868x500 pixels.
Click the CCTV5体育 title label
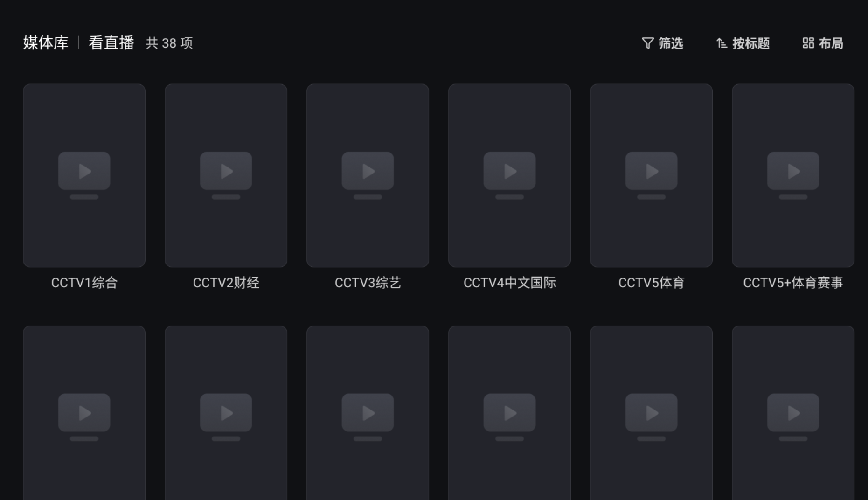[x=651, y=283]
